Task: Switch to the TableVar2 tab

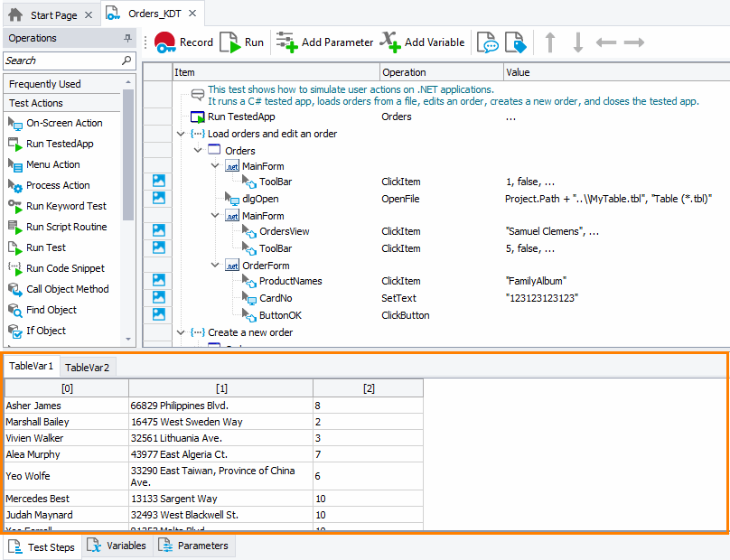Action: [88, 368]
